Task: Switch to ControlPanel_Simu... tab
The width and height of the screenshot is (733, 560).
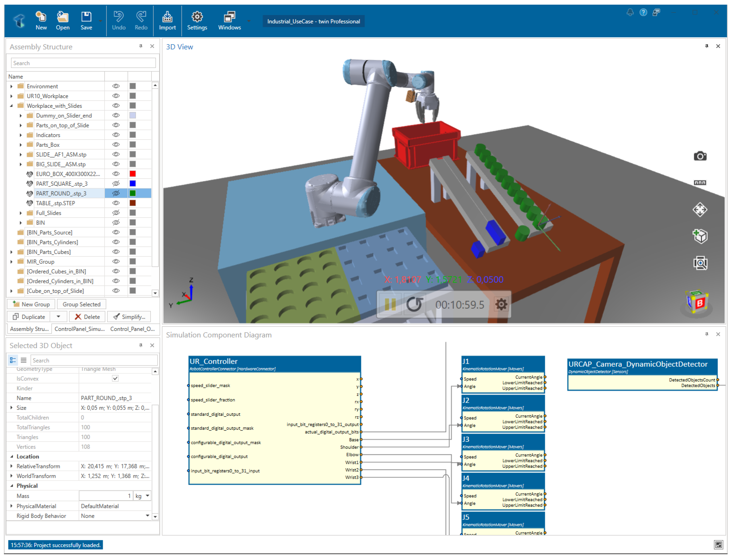Action: 79,329
